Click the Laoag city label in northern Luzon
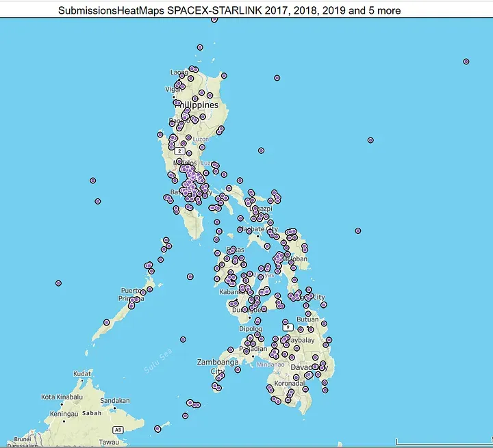Image resolution: width=493 pixels, height=448 pixels. (x=179, y=72)
